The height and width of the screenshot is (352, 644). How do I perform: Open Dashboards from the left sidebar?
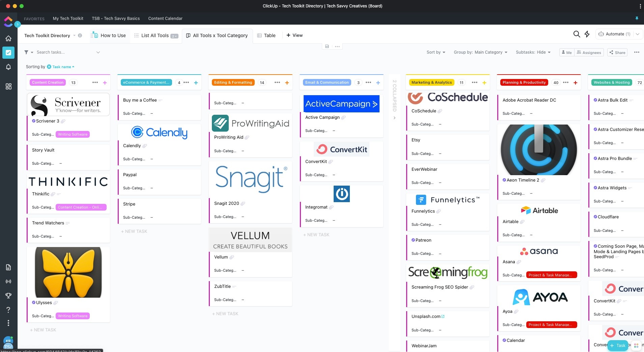pyautogui.click(x=8, y=86)
